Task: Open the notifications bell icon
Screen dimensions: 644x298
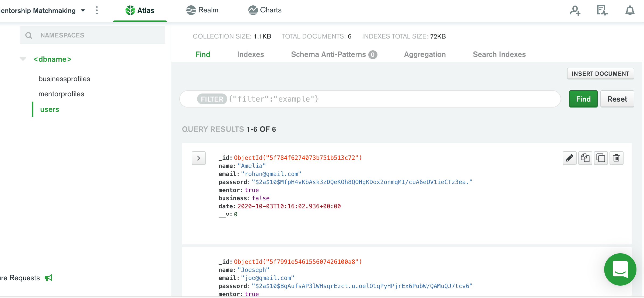Action: tap(630, 11)
